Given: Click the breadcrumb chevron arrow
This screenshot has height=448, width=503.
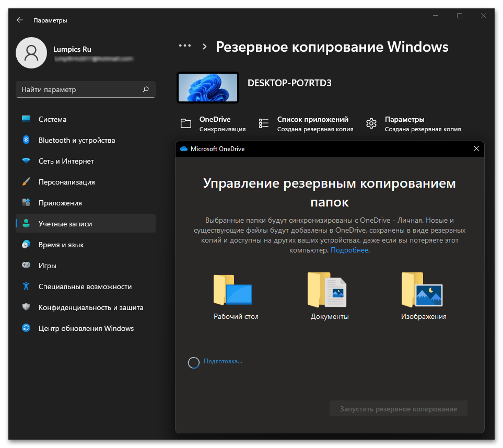Looking at the screenshot, I should (x=205, y=47).
